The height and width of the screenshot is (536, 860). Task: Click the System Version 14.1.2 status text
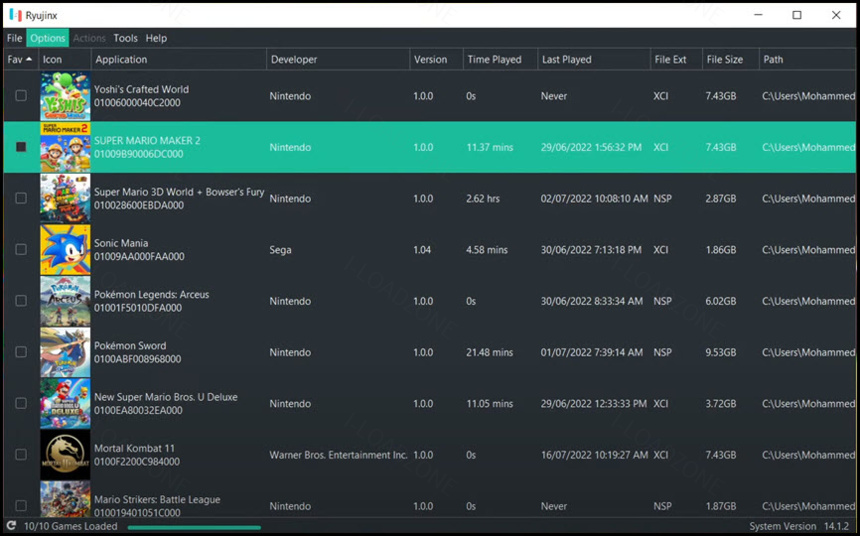pos(799,526)
